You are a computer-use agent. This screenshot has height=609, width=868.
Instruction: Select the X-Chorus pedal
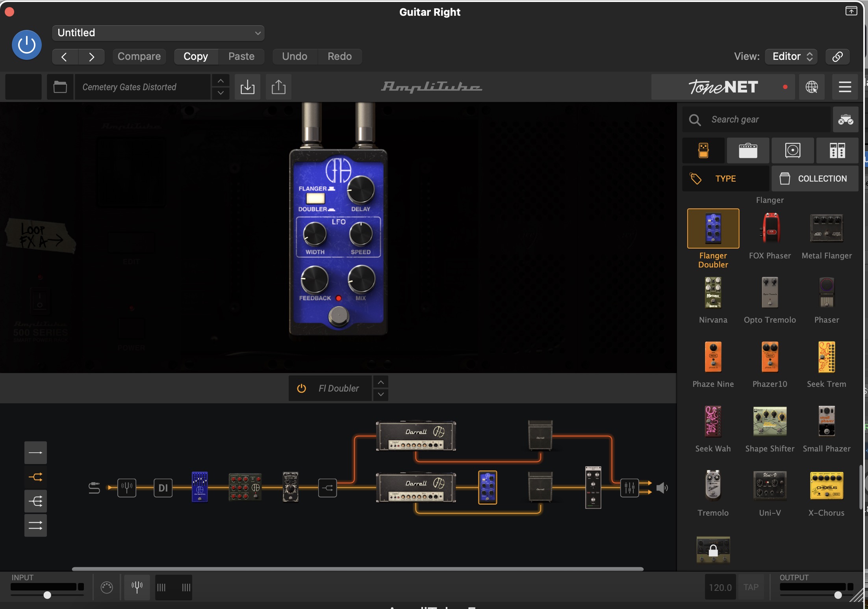827,486
